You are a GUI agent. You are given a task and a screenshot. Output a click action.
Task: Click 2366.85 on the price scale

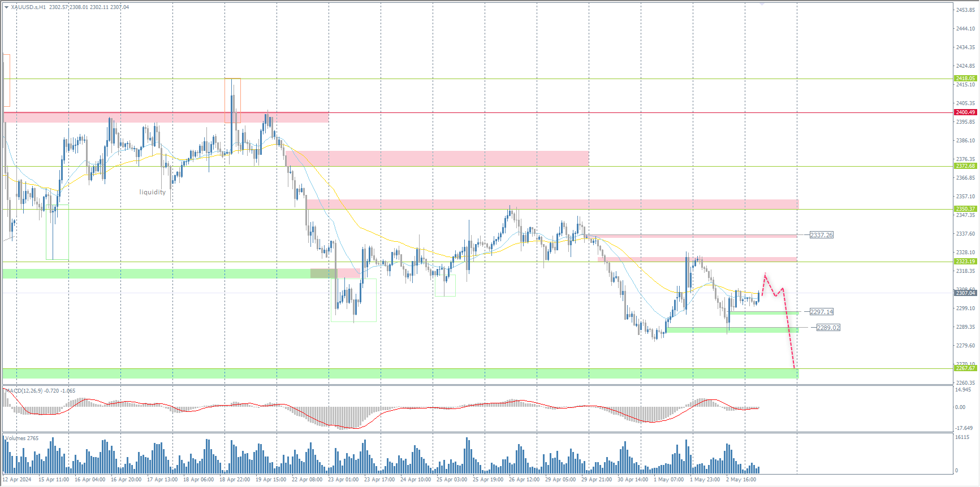pos(965,178)
